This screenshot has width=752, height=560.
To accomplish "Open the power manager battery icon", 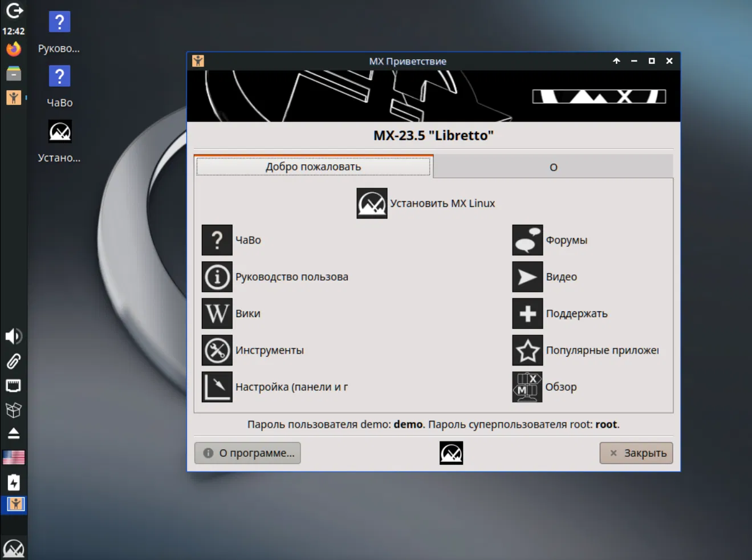I will pyautogui.click(x=14, y=482).
